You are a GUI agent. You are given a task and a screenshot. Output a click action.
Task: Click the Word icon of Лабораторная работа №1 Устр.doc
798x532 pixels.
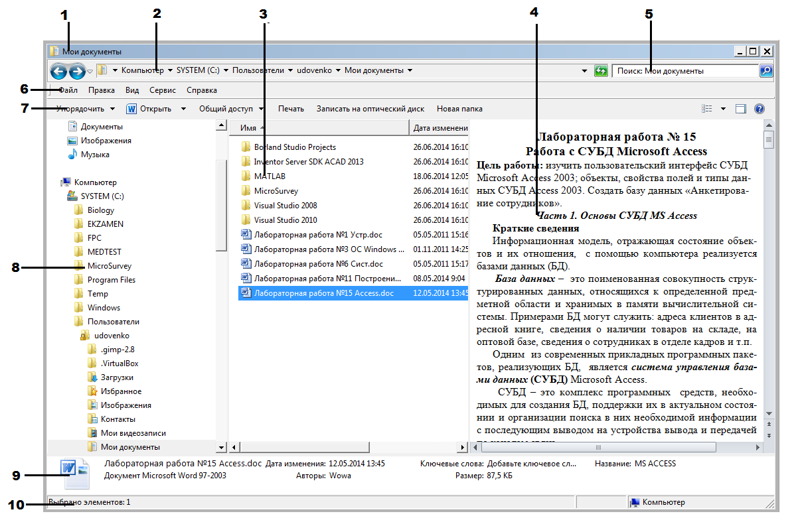(x=246, y=234)
